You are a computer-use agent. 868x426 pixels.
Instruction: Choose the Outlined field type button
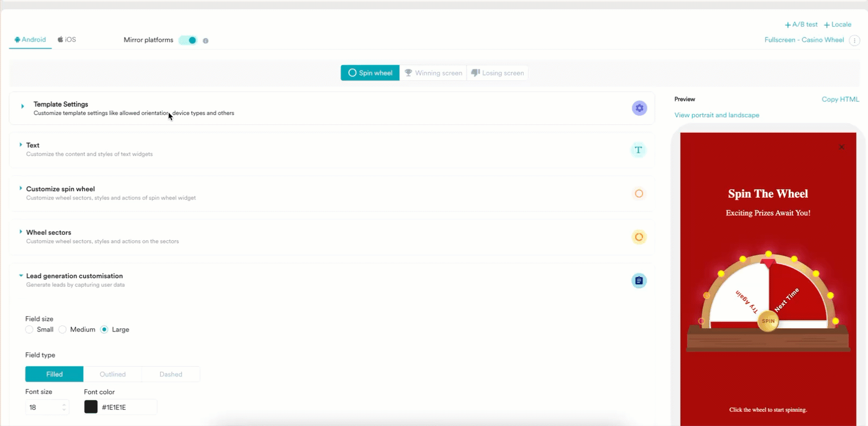(x=112, y=374)
